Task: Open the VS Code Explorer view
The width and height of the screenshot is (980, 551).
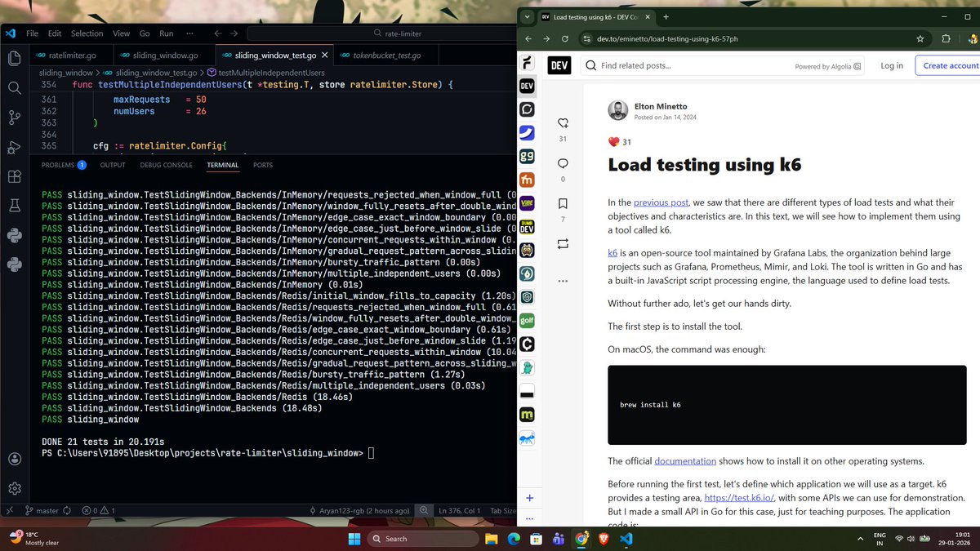Action: [x=14, y=58]
